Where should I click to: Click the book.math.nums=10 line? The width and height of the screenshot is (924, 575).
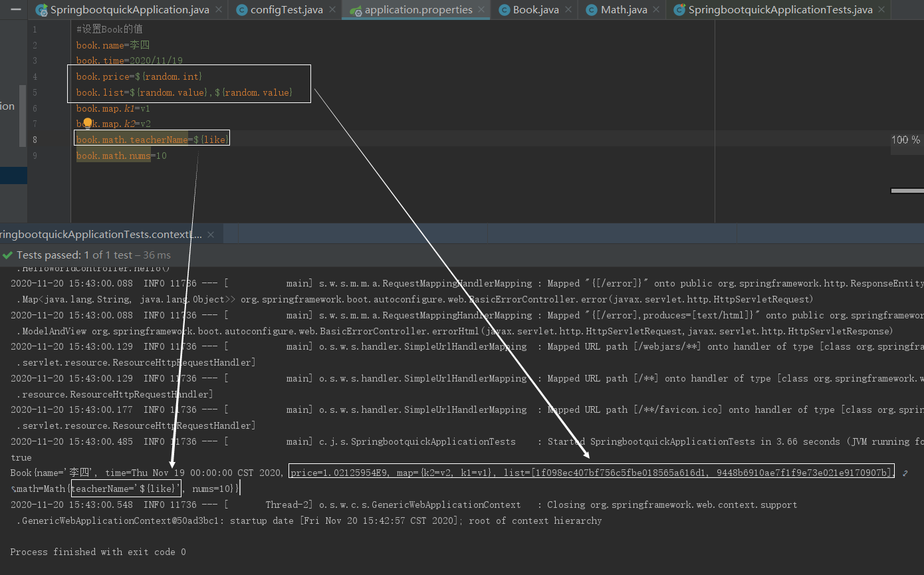click(x=122, y=156)
